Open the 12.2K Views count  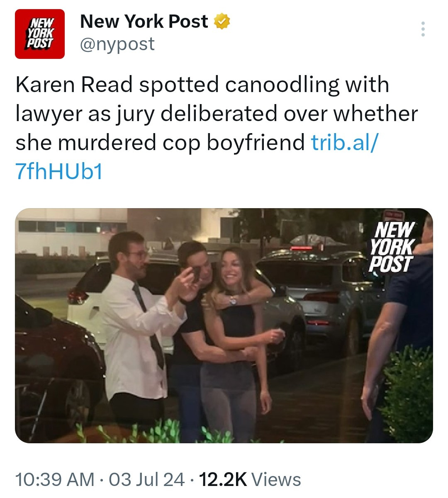(250, 480)
